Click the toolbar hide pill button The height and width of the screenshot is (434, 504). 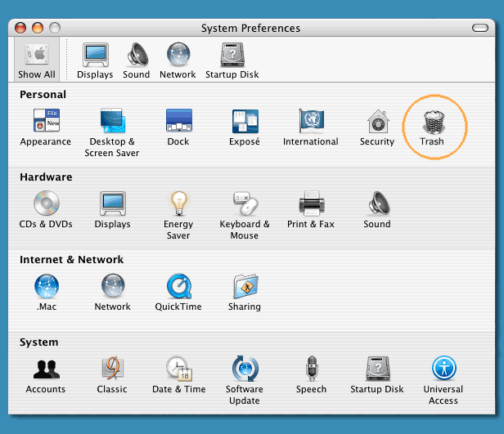pyautogui.click(x=480, y=28)
